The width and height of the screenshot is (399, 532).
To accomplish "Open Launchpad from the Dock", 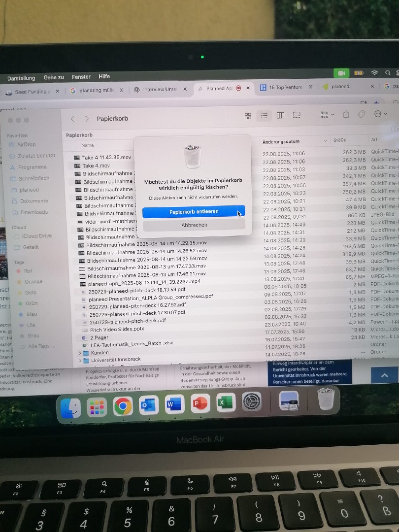I will [x=97, y=407].
